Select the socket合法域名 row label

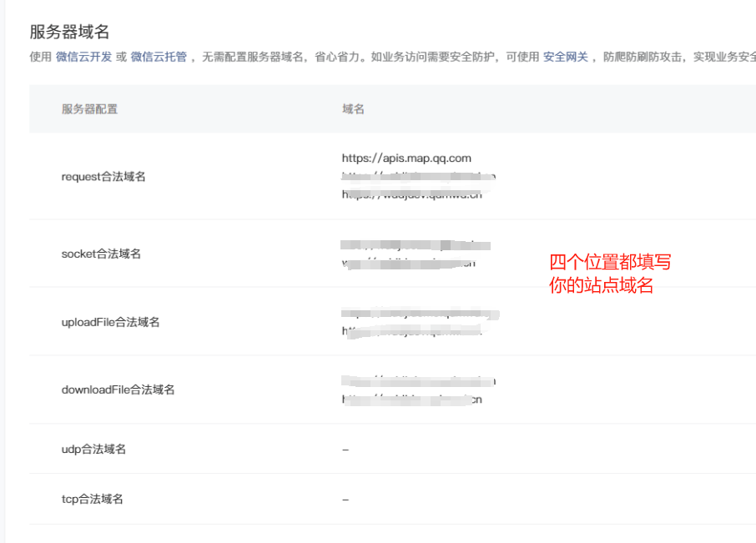(x=101, y=254)
